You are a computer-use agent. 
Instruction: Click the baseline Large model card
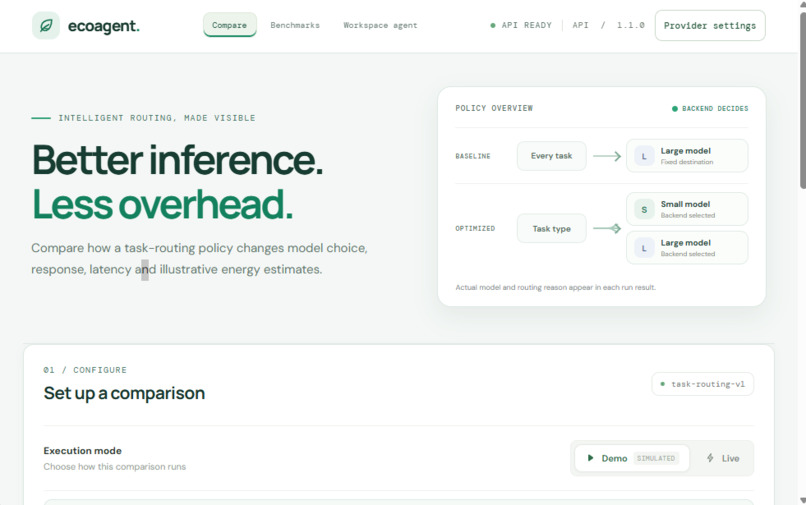click(687, 156)
